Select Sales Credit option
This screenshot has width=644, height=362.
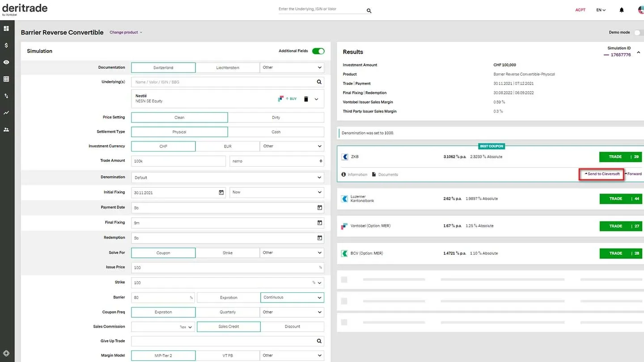[229, 327]
